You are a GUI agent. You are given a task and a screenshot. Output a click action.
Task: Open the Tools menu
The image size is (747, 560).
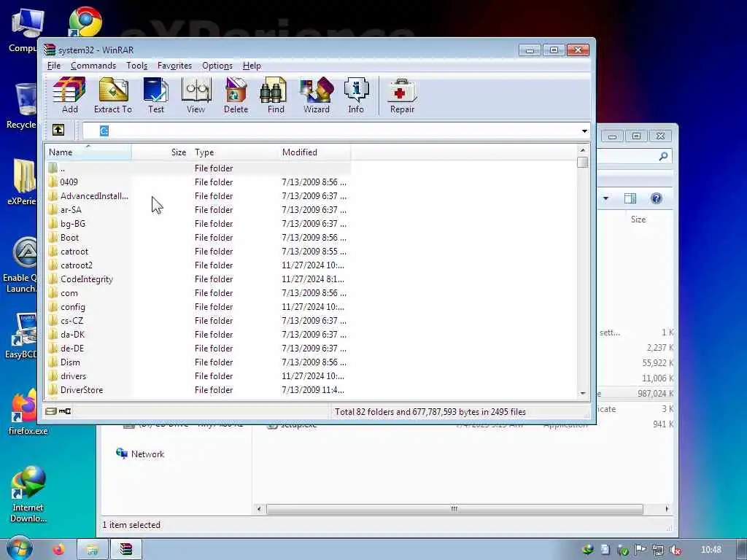click(x=136, y=66)
